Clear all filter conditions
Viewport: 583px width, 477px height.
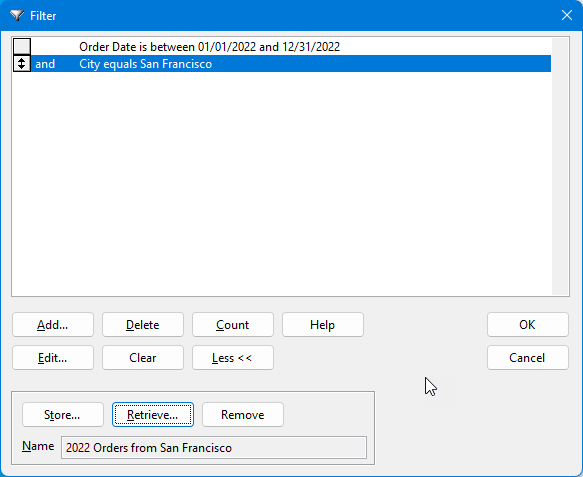tap(143, 358)
